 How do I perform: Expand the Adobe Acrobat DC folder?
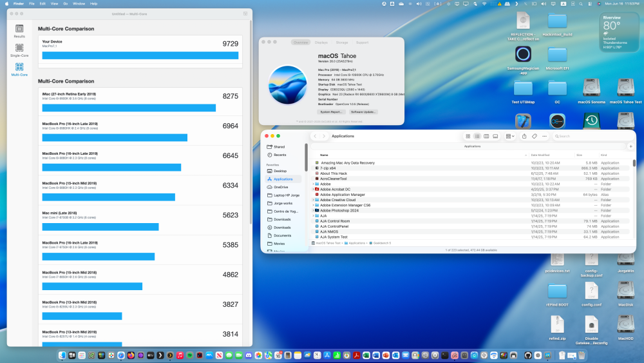tap(314, 190)
